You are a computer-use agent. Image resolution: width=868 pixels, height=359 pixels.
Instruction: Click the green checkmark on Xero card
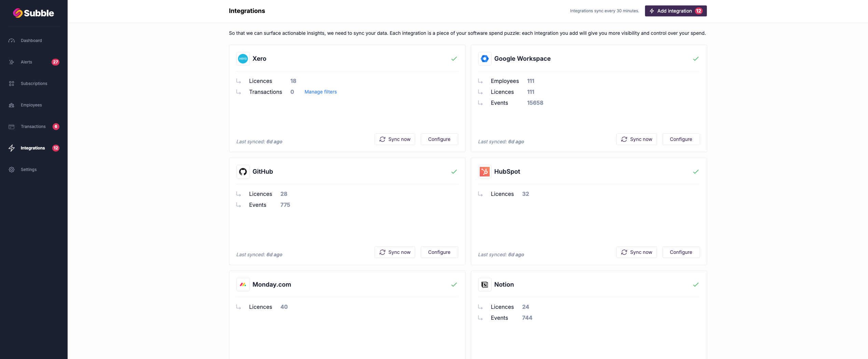(454, 59)
